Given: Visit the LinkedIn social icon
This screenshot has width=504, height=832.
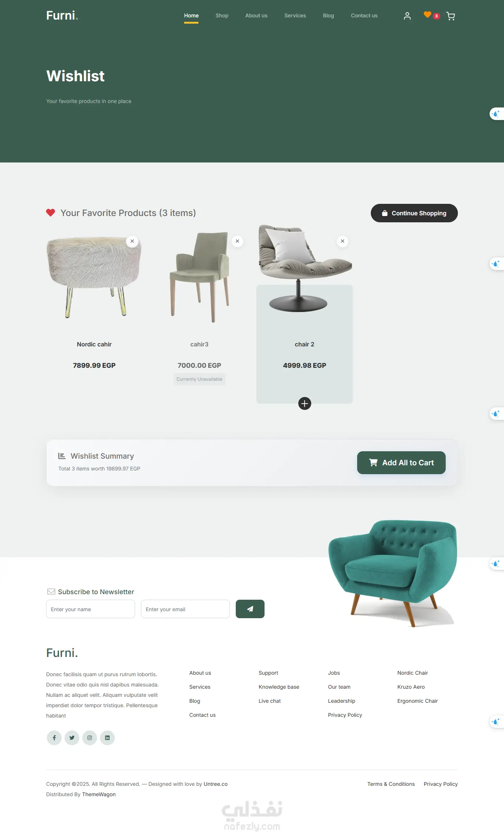Looking at the screenshot, I should [x=107, y=738].
